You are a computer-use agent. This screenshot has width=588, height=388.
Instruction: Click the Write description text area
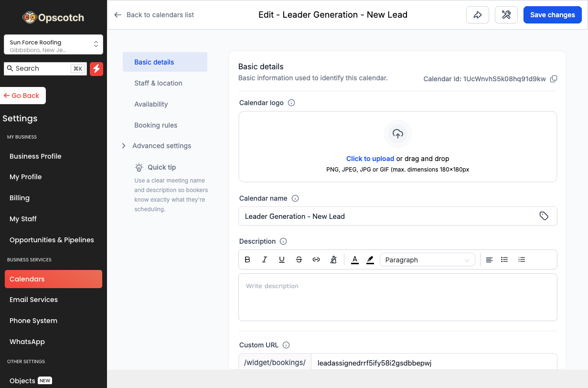coord(397,297)
